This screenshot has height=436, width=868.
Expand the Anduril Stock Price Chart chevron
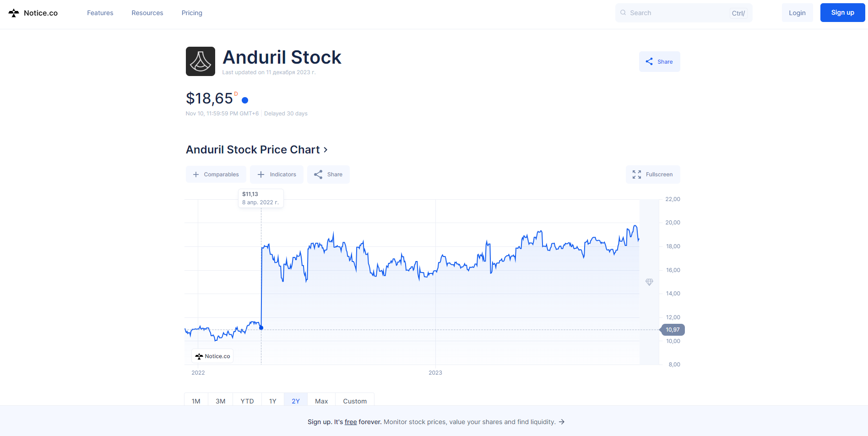[x=325, y=150]
